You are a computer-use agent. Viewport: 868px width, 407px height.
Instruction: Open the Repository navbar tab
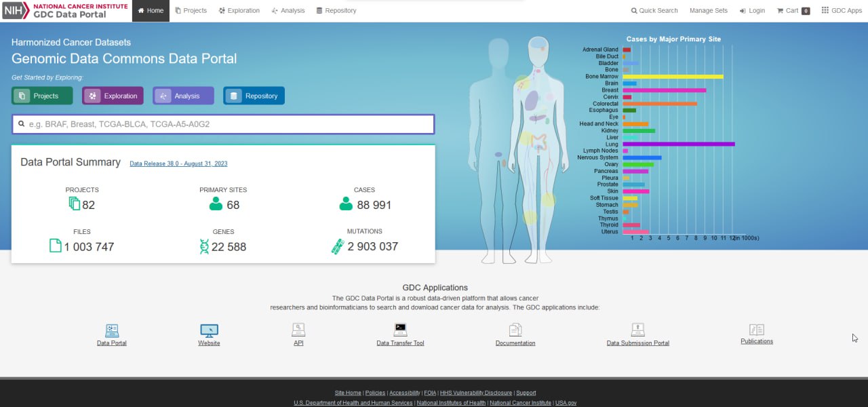(336, 11)
